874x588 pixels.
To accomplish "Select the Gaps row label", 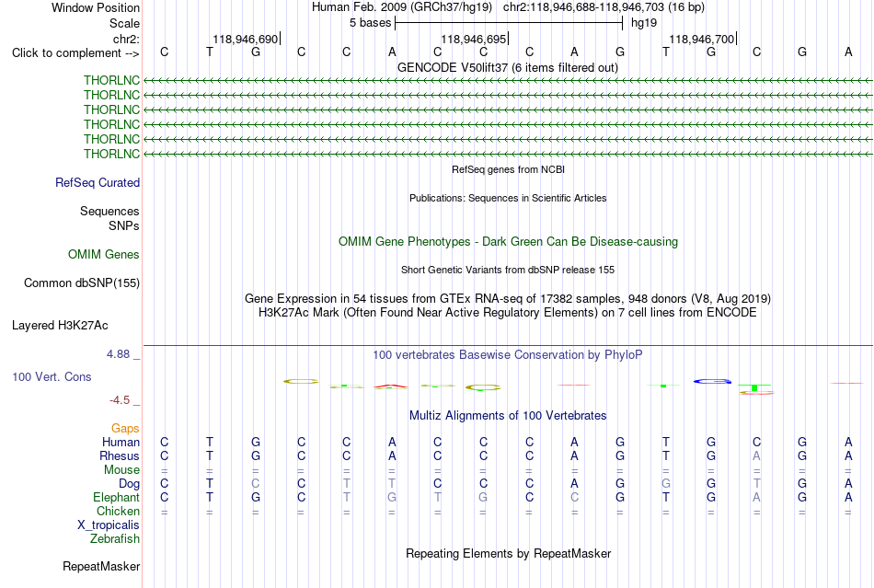I will (125, 428).
